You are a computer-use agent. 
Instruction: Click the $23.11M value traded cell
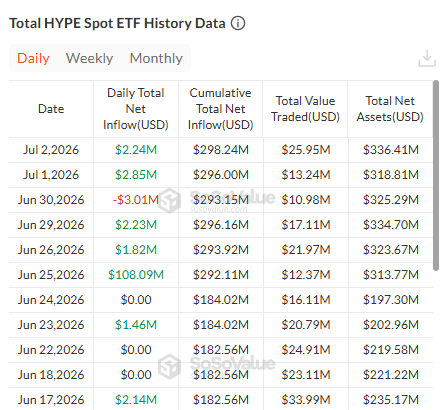306,375
